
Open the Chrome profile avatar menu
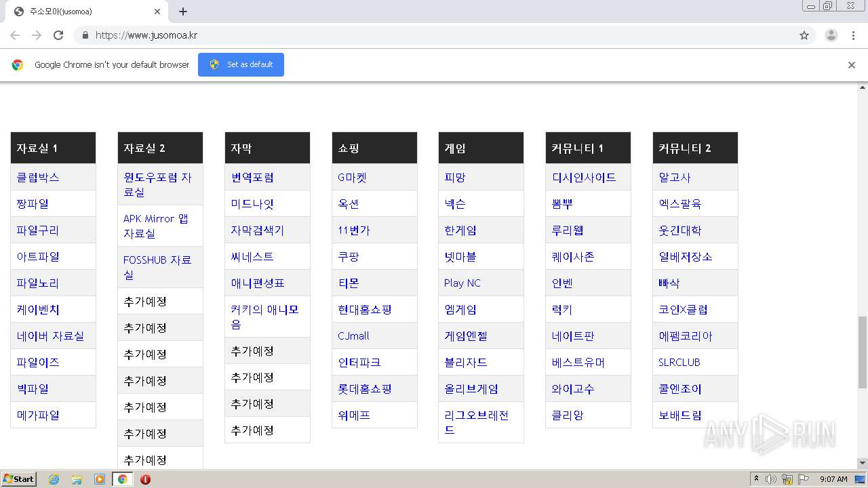pyautogui.click(x=831, y=35)
